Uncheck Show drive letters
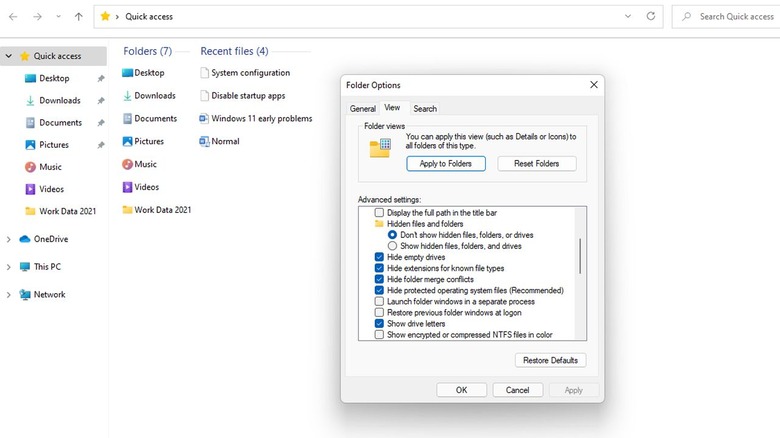The width and height of the screenshot is (780, 438). point(379,324)
